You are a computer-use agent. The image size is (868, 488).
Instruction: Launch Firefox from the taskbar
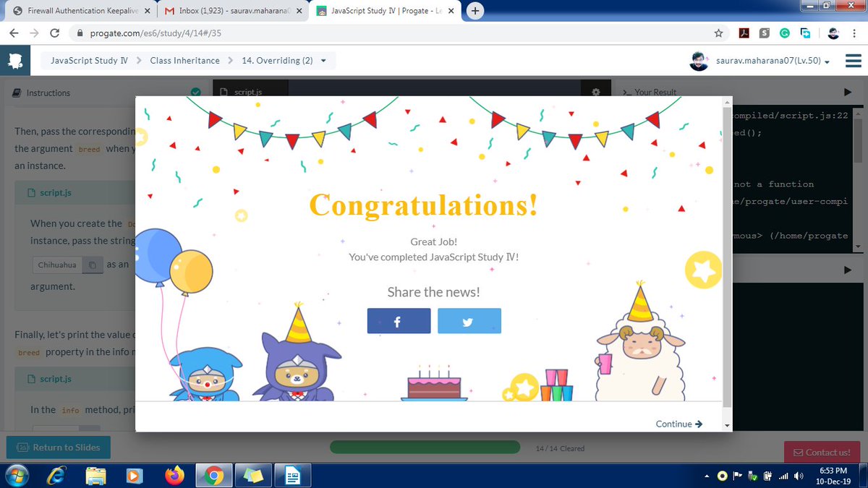174,476
